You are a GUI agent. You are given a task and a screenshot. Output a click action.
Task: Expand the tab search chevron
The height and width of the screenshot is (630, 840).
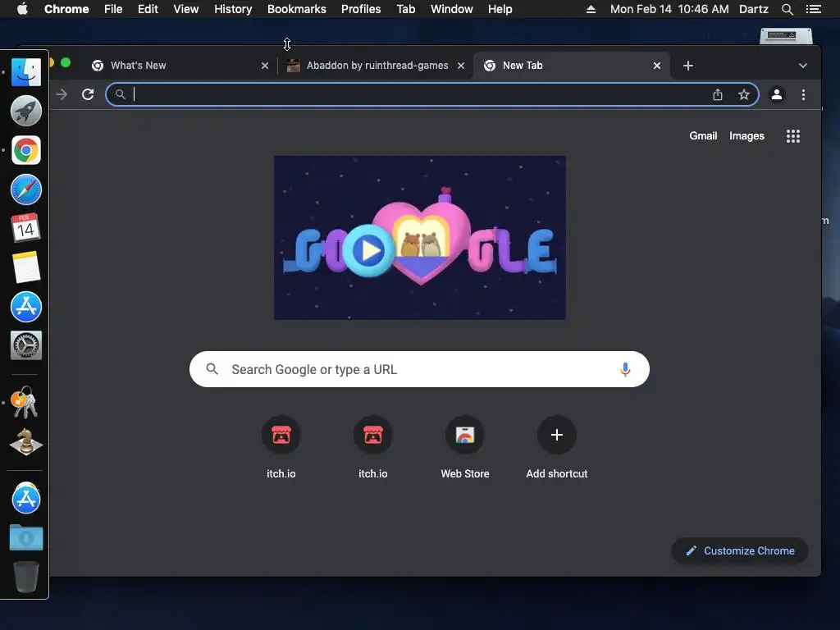coord(802,66)
